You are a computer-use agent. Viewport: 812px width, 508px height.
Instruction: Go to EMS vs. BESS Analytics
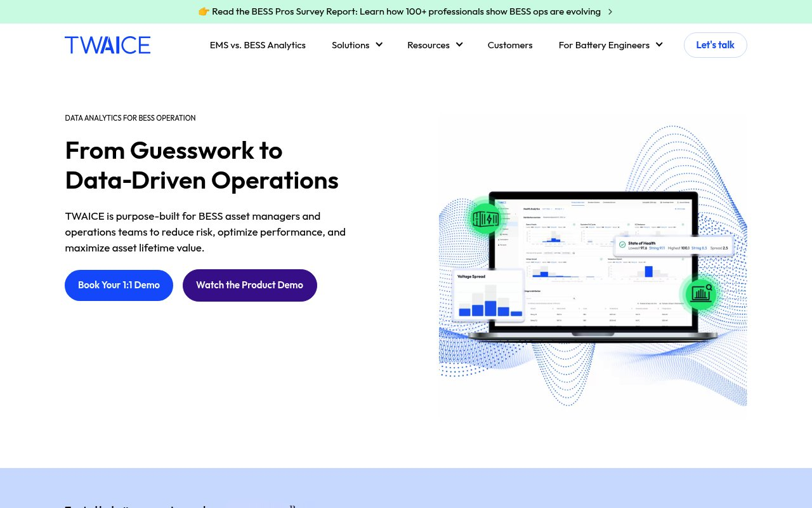click(258, 45)
